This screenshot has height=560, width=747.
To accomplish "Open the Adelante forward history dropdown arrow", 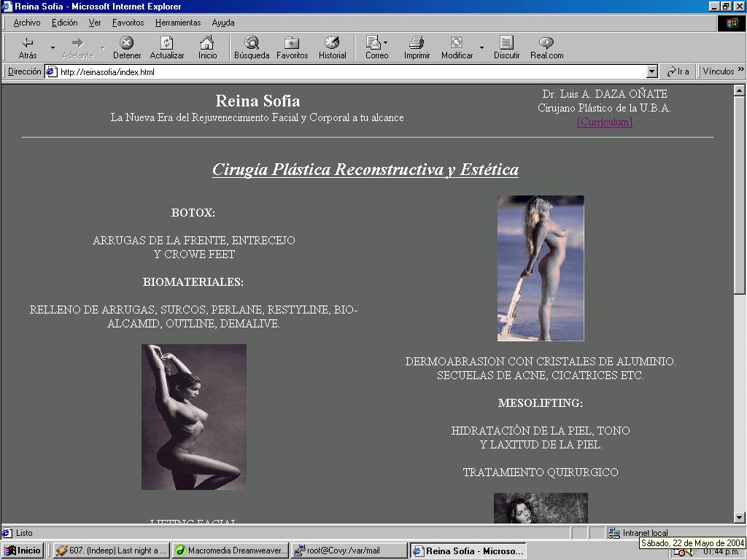I will click(x=102, y=48).
